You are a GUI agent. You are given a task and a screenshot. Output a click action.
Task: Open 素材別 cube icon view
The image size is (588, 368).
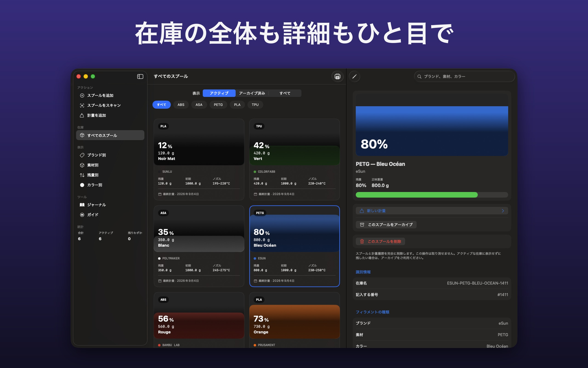[82, 165]
